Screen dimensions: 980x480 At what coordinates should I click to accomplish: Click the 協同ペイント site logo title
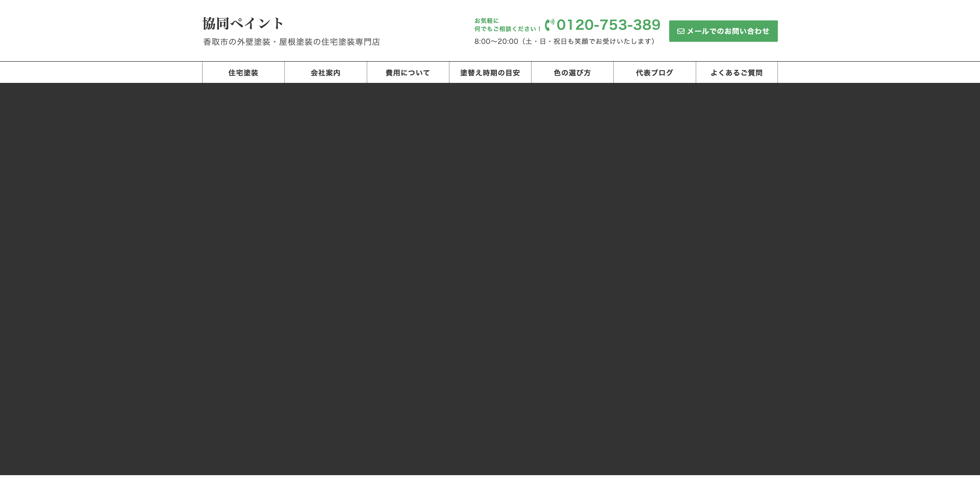point(243,23)
